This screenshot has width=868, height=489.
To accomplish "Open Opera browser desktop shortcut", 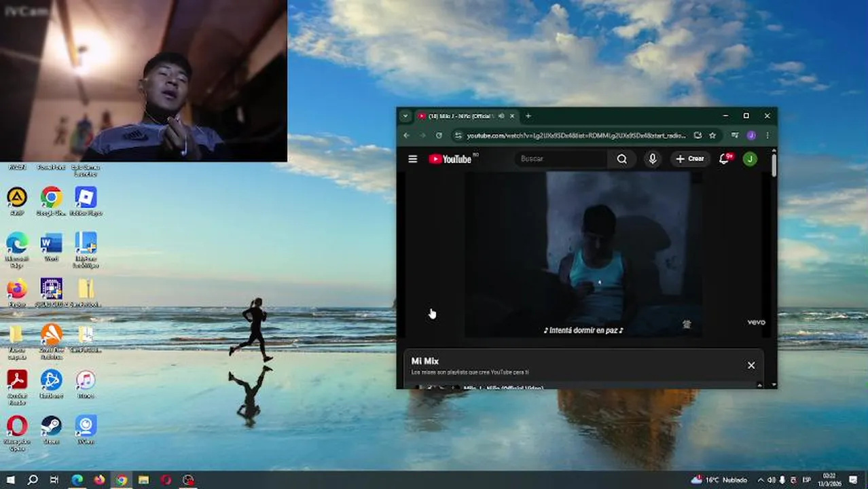I will [x=17, y=433].
